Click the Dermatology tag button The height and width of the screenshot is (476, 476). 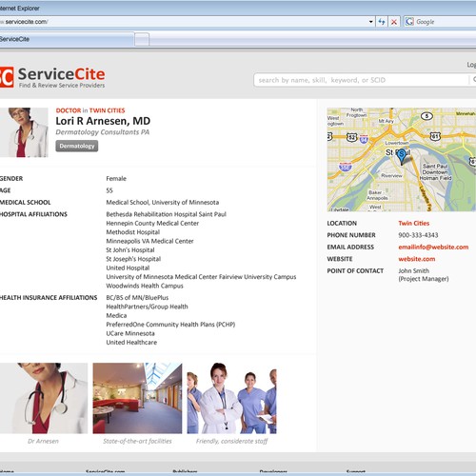tap(77, 146)
